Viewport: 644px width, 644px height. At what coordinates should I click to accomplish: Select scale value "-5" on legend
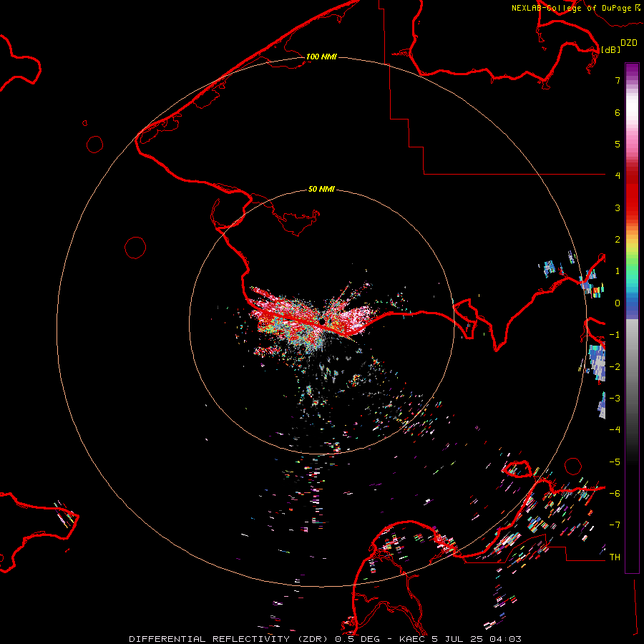615,462
